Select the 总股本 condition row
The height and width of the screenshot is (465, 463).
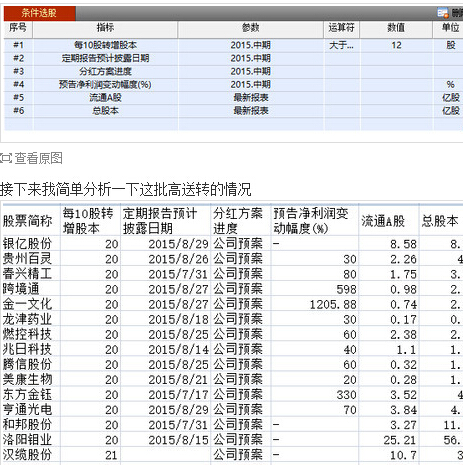(233, 110)
